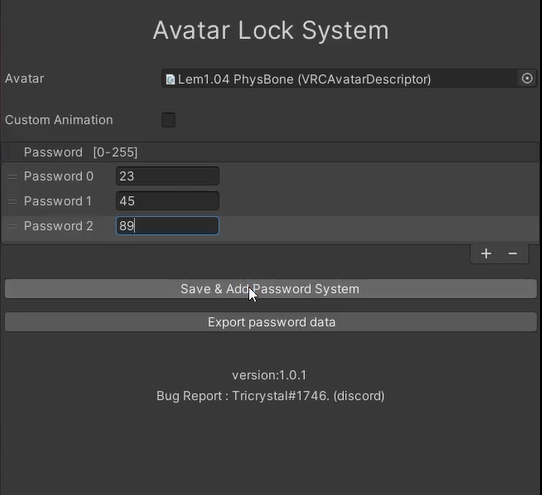The image size is (542, 495).
Task: Click the Custom Animation label
Action: pos(59,120)
